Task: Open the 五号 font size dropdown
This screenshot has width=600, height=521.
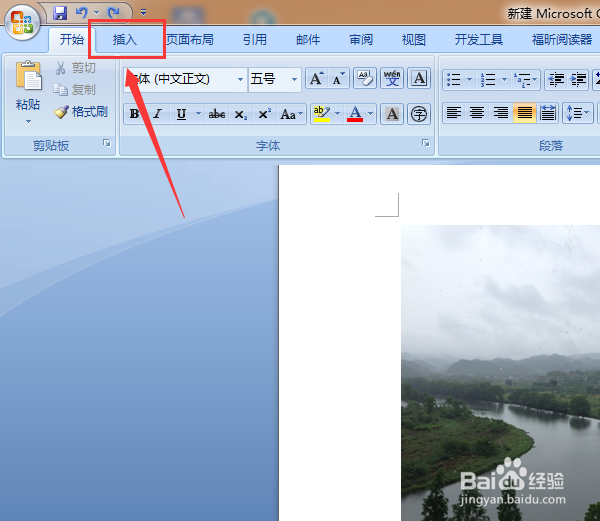Action: tap(294, 79)
